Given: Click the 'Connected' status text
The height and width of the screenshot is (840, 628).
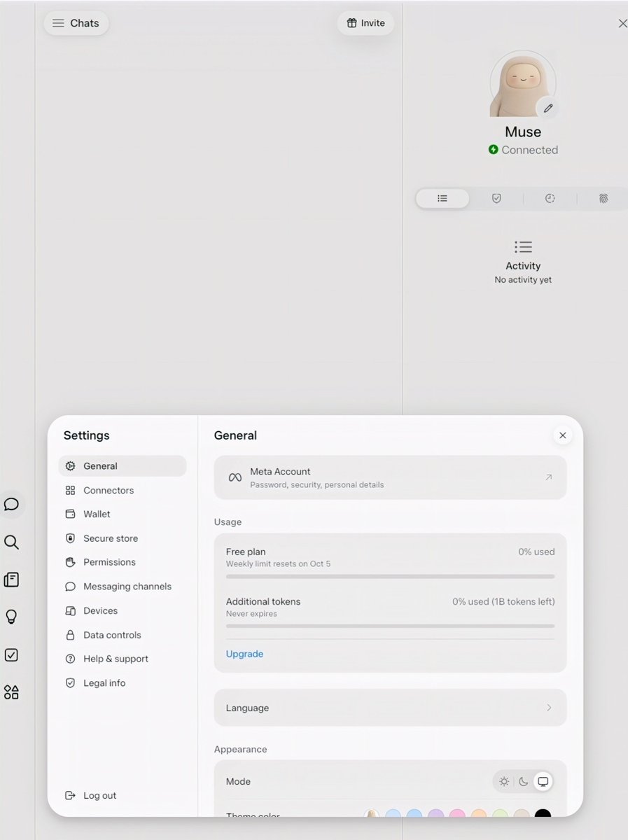Looking at the screenshot, I should (530, 150).
